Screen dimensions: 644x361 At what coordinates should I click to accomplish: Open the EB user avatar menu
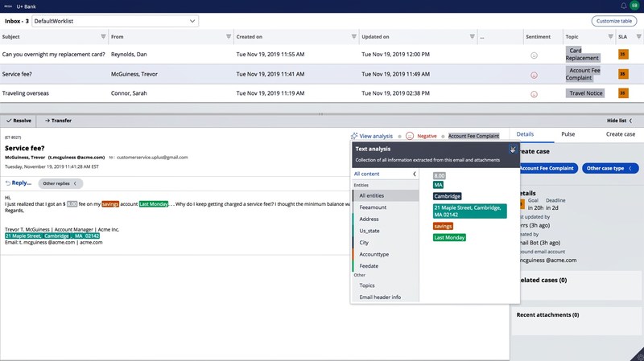coord(634,6)
